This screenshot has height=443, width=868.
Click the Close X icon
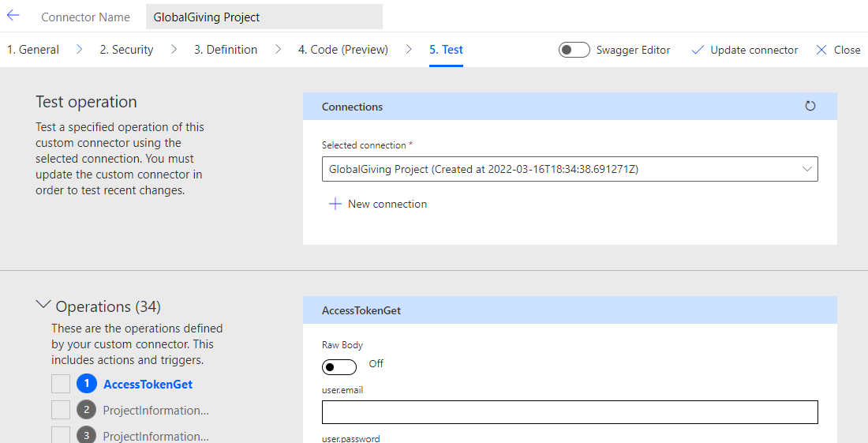coord(821,50)
